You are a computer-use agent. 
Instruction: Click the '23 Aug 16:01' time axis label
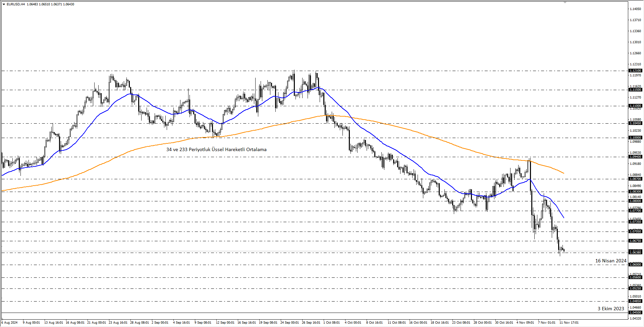[x=118, y=323]
